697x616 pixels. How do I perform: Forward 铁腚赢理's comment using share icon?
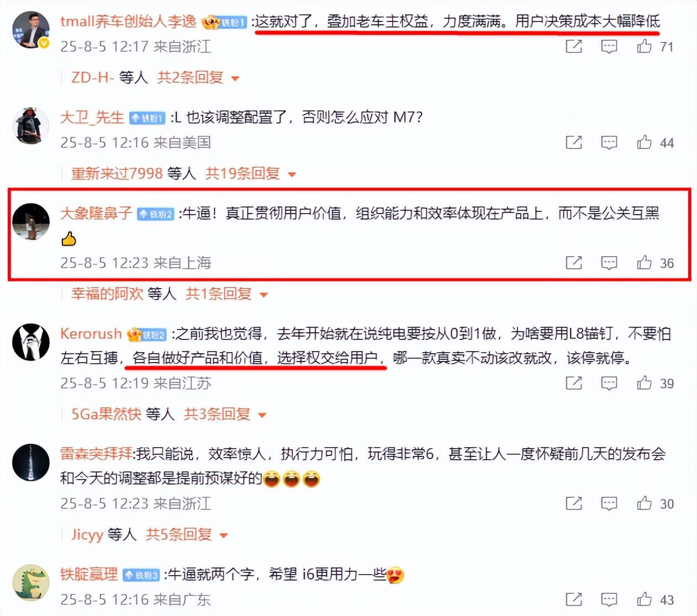(574, 599)
